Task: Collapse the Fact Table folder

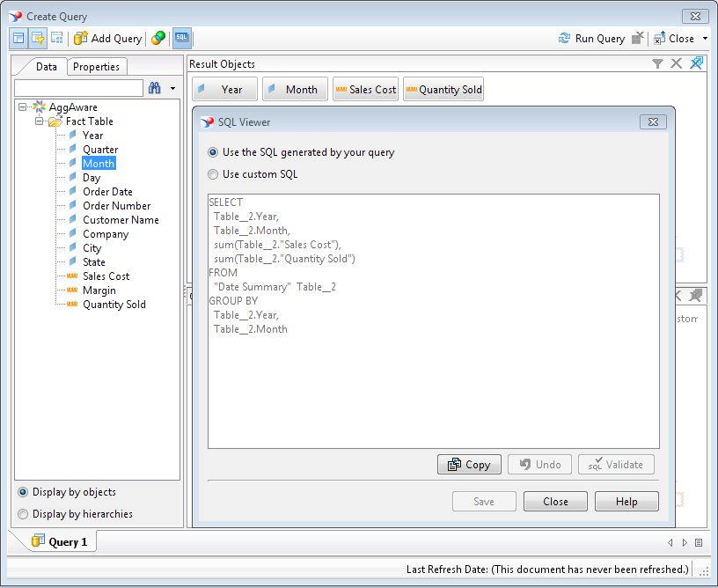Action: 40,121
